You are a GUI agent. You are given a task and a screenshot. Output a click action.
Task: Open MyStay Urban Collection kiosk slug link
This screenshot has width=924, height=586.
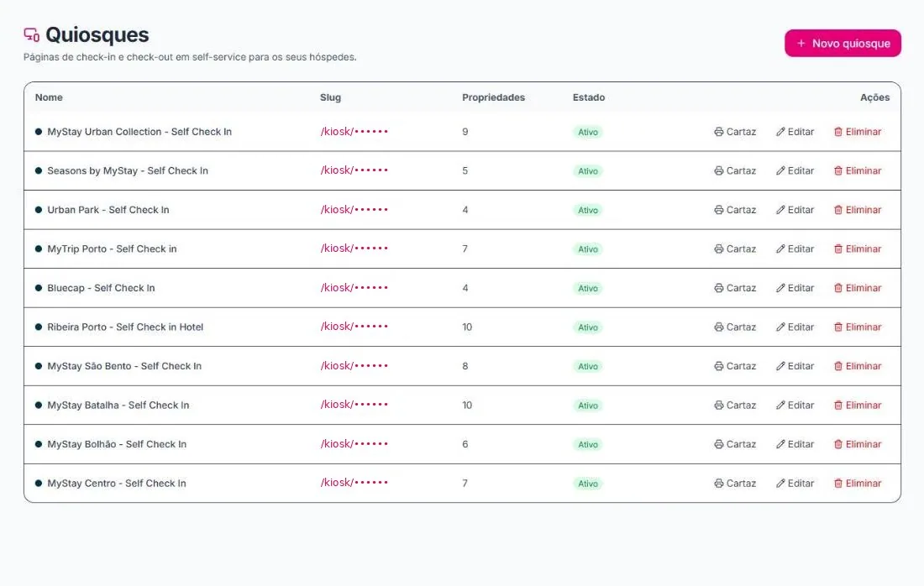pos(354,131)
